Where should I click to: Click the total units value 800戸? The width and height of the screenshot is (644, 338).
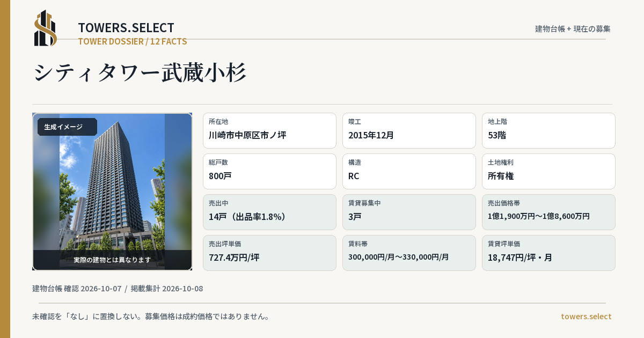click(220, 176)
